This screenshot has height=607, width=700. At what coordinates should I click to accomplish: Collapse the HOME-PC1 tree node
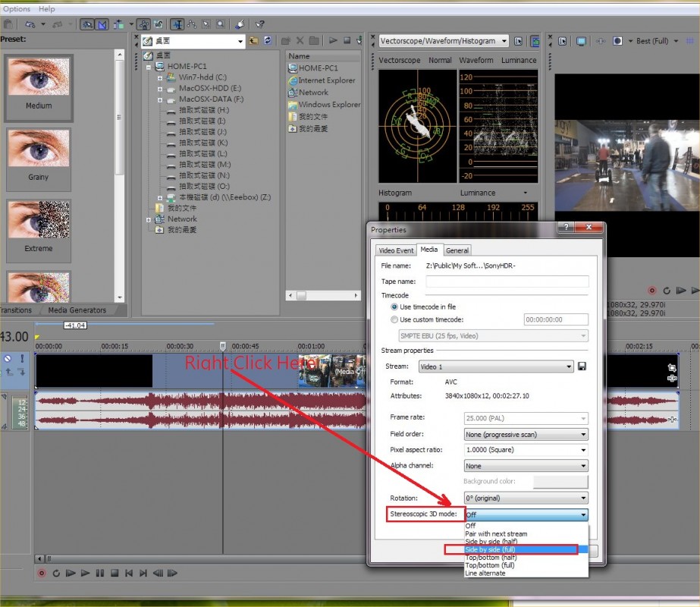(x=149, y=67)
